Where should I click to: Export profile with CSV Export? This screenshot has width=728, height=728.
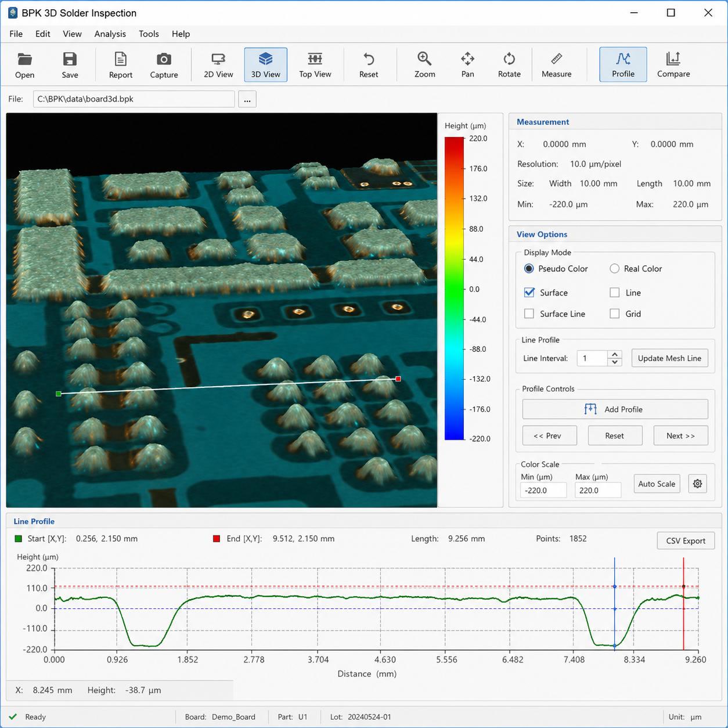click(686, 540)
